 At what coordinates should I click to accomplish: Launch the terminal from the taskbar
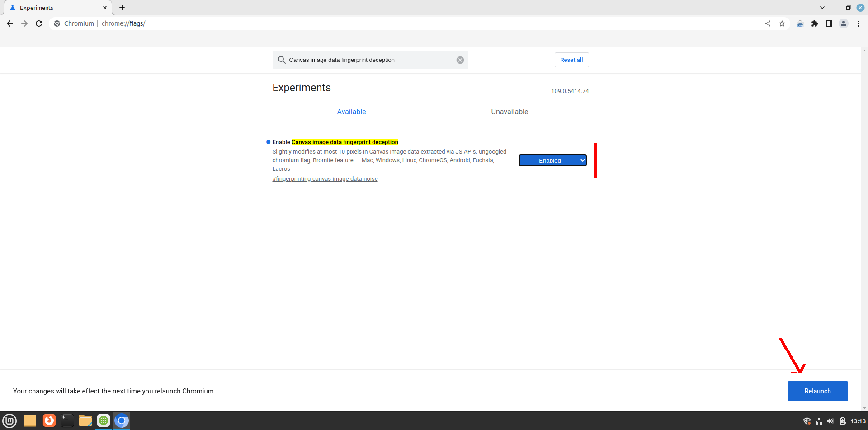coord(67,421)
